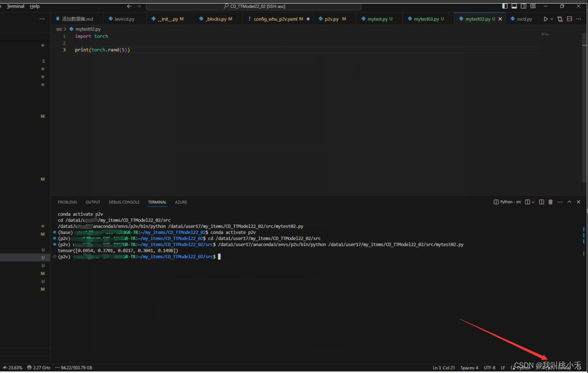
Task: Split the editor with the layout icon
Action: tap(570, 19)
